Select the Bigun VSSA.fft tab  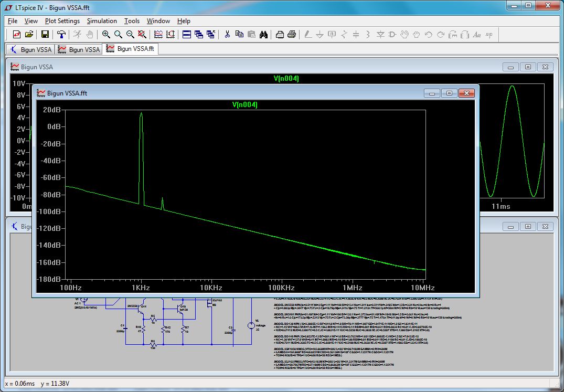pyautogui.click(x=130, y=49)
